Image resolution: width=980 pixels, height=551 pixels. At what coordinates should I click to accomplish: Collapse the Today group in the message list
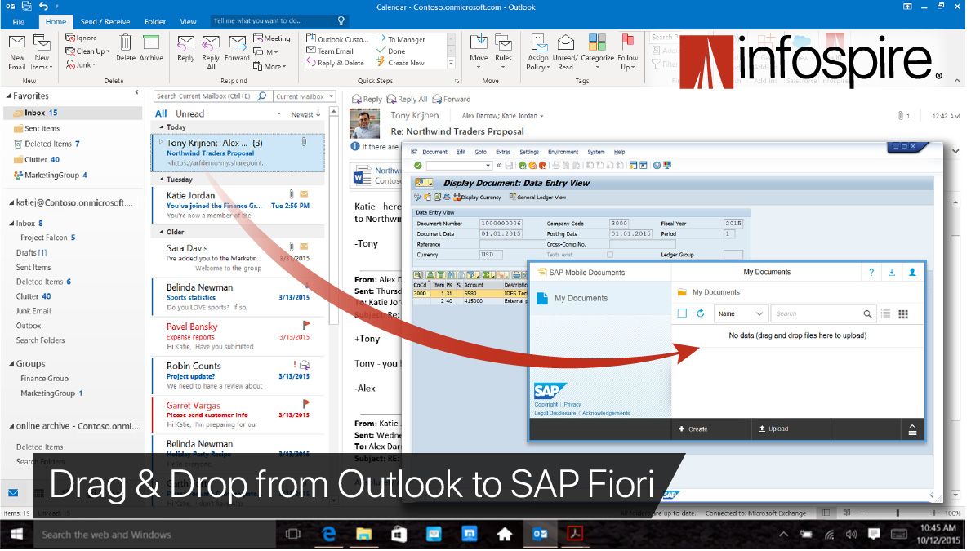tap(160, 127)
